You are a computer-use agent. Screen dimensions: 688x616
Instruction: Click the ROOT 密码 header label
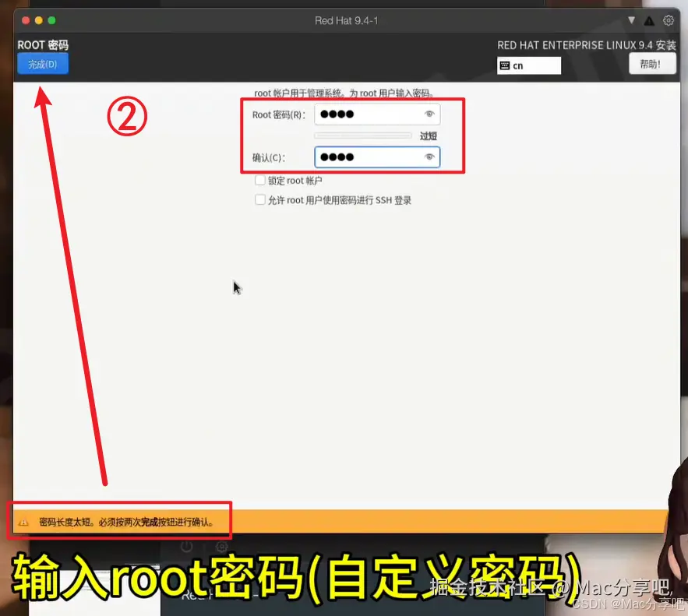tap(42, 44)
